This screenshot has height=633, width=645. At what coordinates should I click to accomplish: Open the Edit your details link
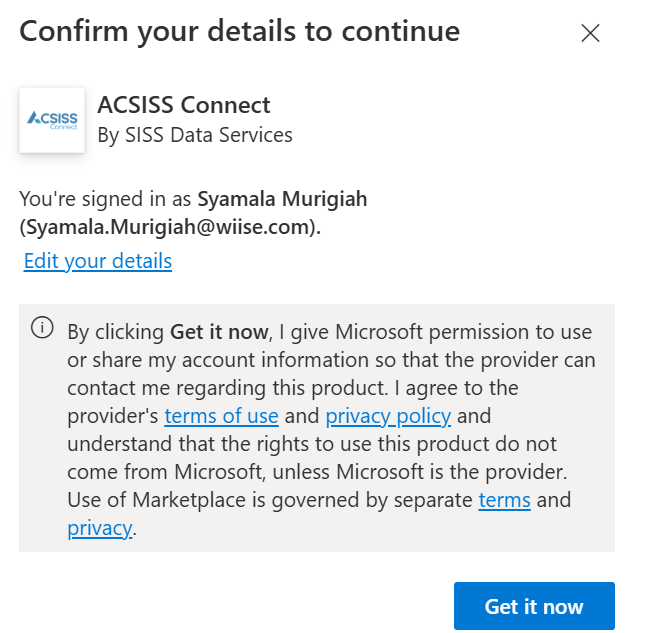click(98, 261)
